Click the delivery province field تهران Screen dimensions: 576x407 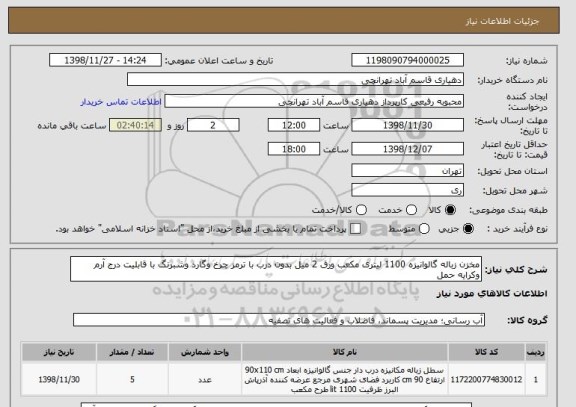407,171
